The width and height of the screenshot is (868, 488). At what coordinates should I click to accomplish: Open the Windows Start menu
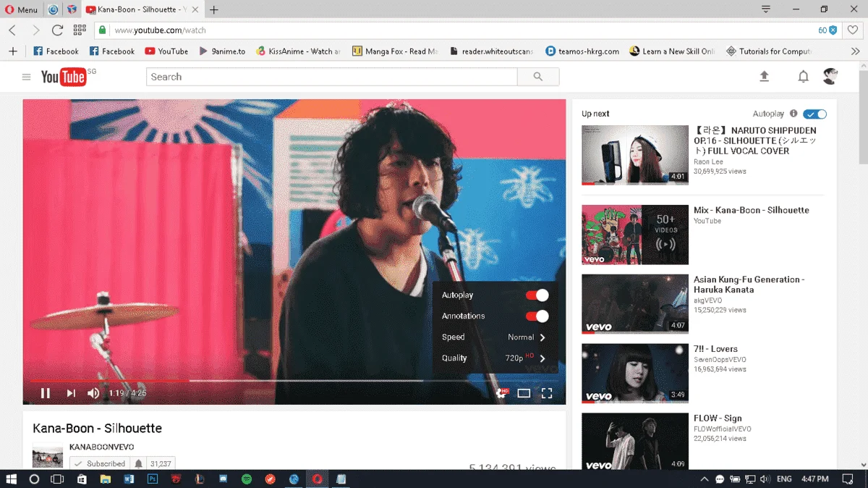12,479
